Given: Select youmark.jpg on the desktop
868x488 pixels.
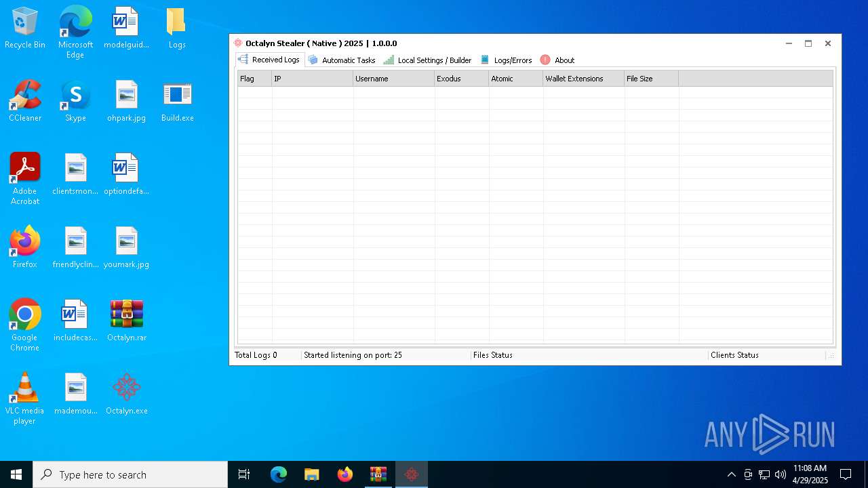Looking at the screenshot, I should coord(126,248).
